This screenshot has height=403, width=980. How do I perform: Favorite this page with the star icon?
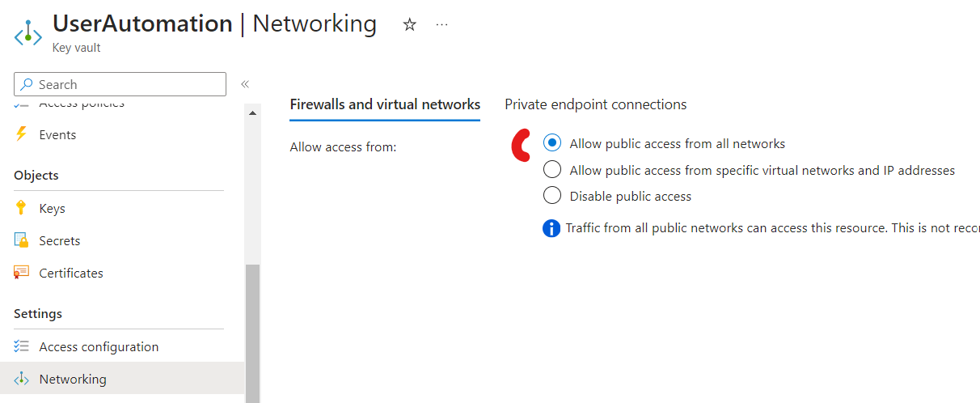tap(409, 25)
